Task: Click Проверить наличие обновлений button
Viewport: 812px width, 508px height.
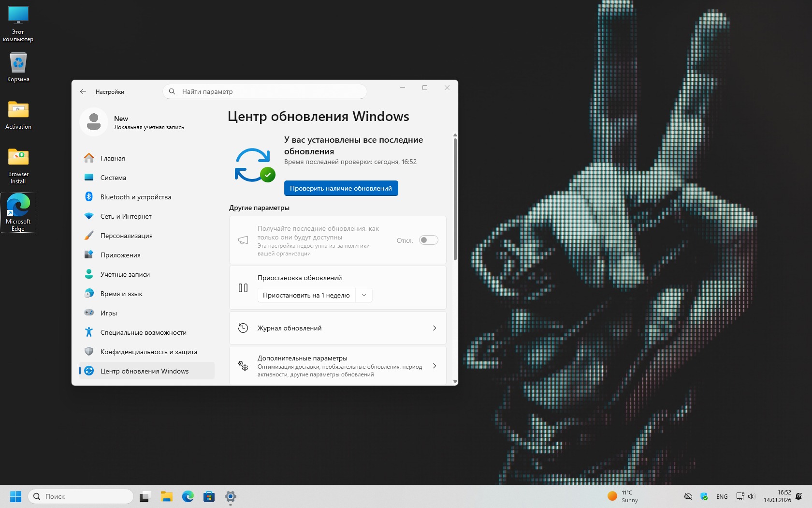Action: coord(341,188)
